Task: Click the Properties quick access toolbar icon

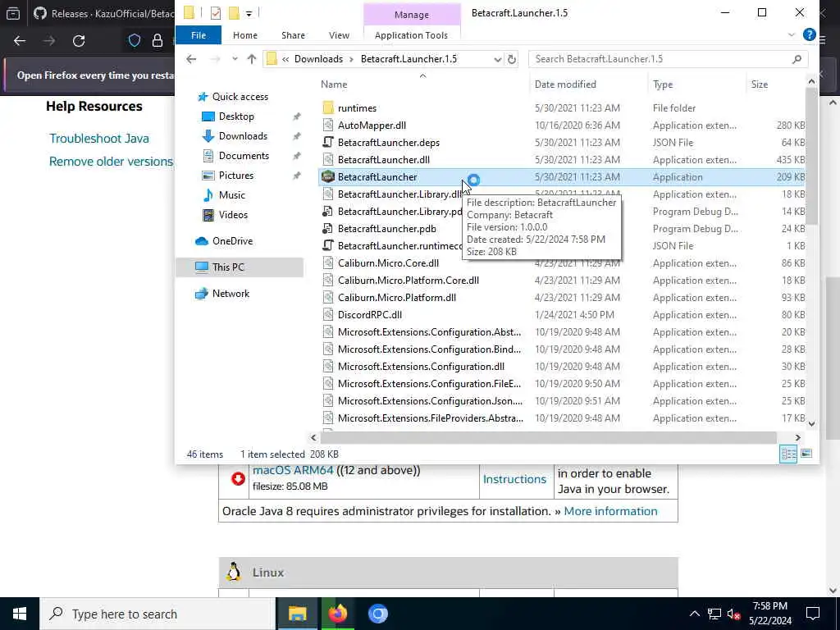Action: 216,13
